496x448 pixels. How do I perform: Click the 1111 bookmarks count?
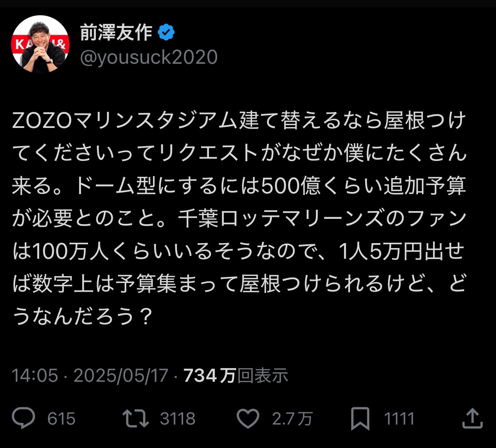click(x=399, y=419)
